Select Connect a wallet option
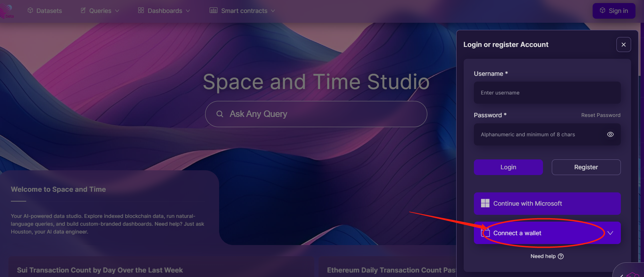Viewport: 644px width, 277px height. click(x=547, y=233)
